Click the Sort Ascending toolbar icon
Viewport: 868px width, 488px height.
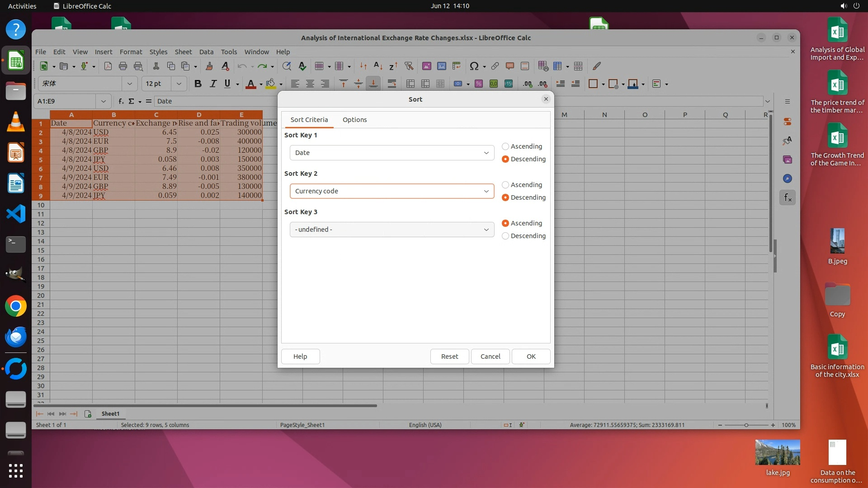(x=378, y=66)
